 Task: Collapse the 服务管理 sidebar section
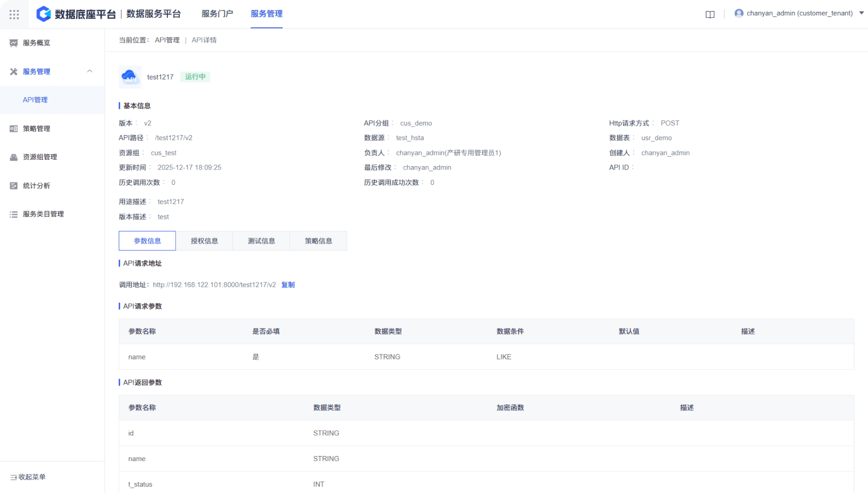(x=90, y=71)
